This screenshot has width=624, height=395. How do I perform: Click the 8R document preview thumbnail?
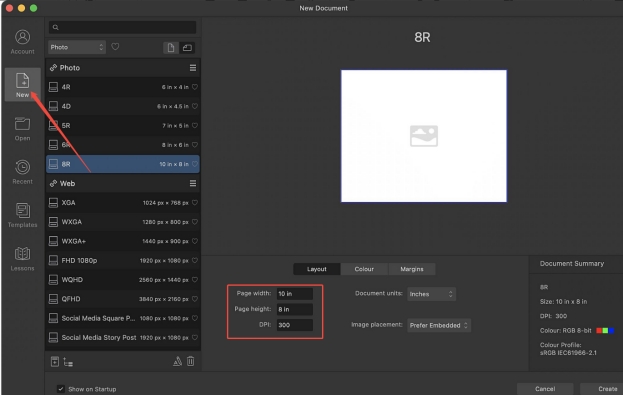tap(424, 136)
